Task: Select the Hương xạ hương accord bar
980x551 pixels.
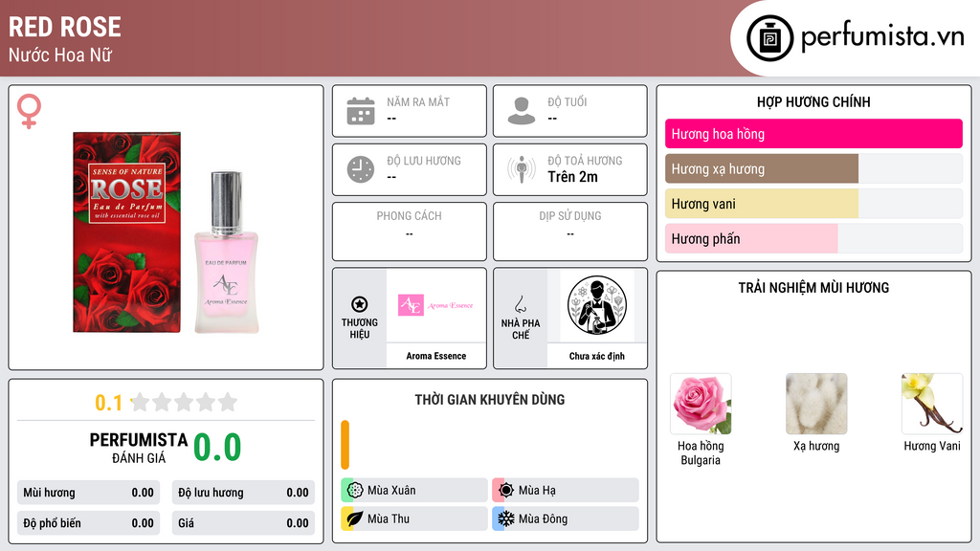Action: (x=813, y=168)
